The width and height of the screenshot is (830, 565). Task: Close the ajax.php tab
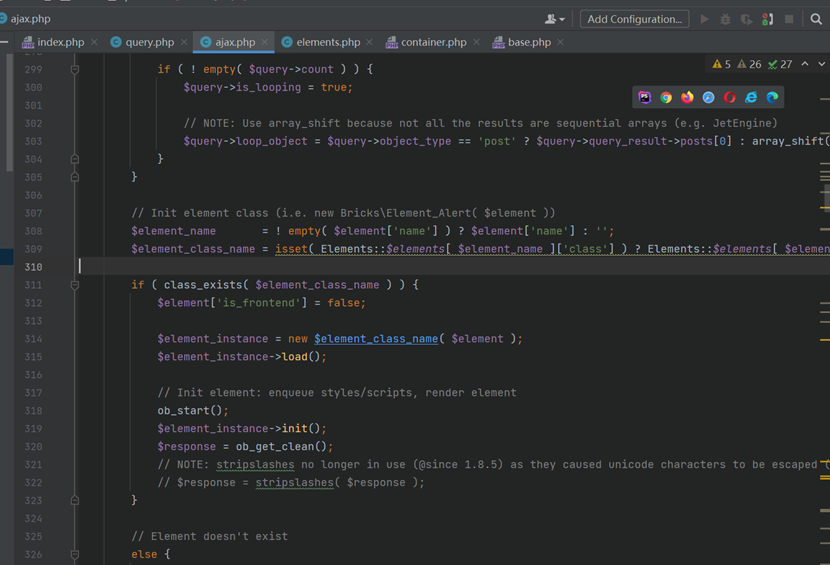click(x=265, y=42)
